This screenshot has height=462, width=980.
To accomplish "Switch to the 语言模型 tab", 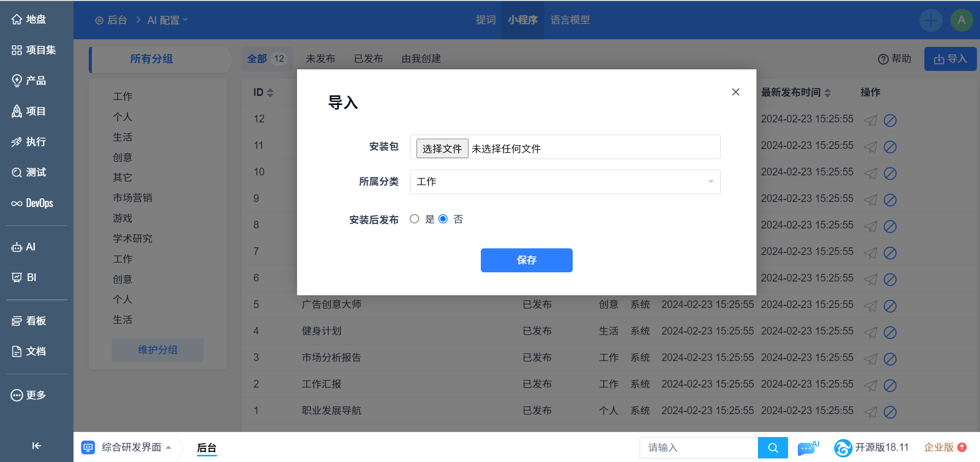I will (570, 20).
